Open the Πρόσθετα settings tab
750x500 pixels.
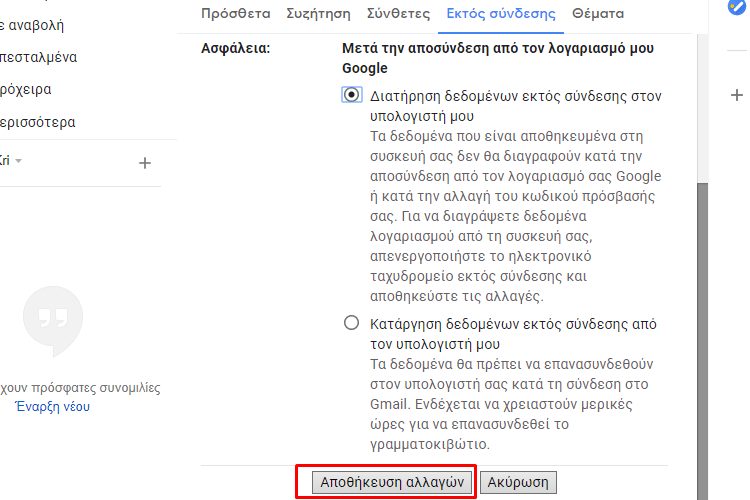click(235, 13)
